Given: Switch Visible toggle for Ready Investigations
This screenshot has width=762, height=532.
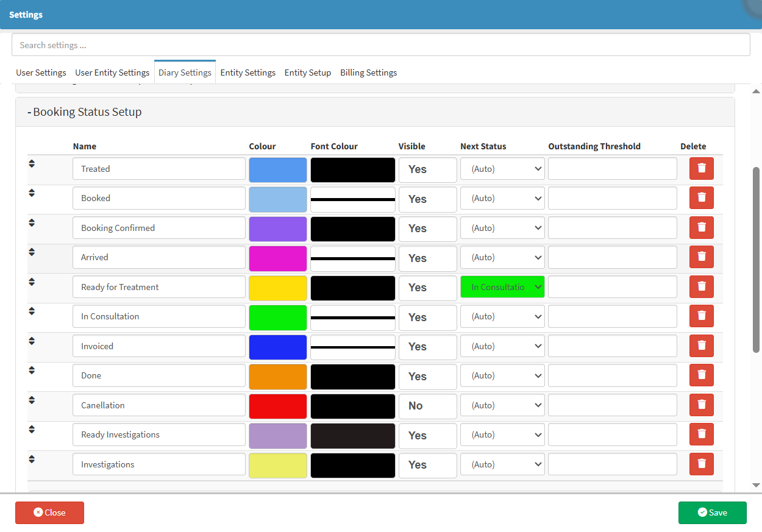Looking at the screenshot, I should [427, 436].
